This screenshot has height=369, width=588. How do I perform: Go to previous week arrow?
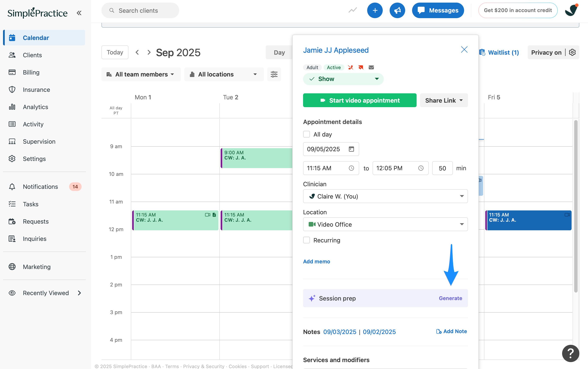137,52
